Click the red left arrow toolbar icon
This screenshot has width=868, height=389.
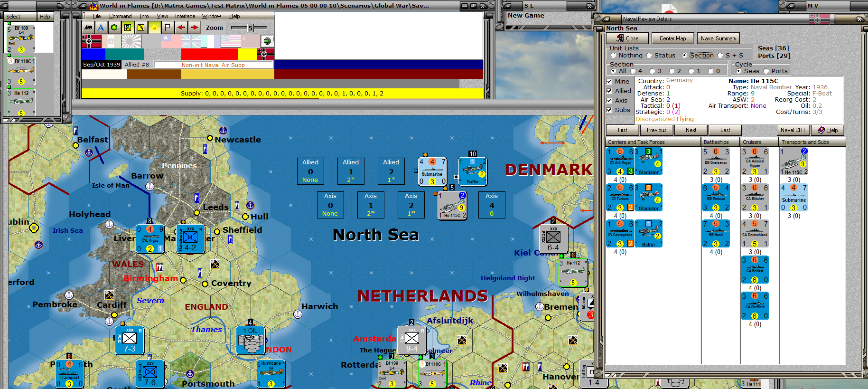click(x=181, y=28)
